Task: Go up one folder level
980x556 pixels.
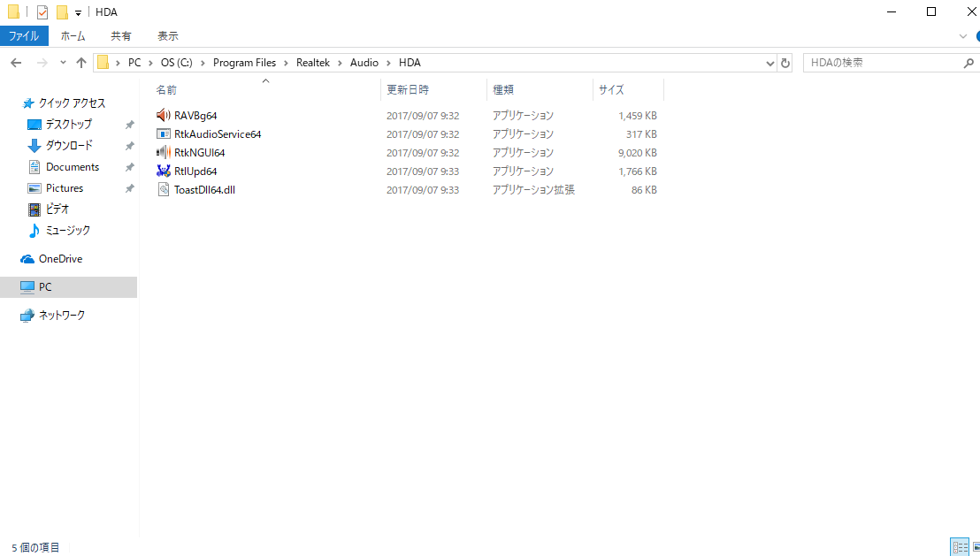Action: pyautogui.click(x=80, y=63)
